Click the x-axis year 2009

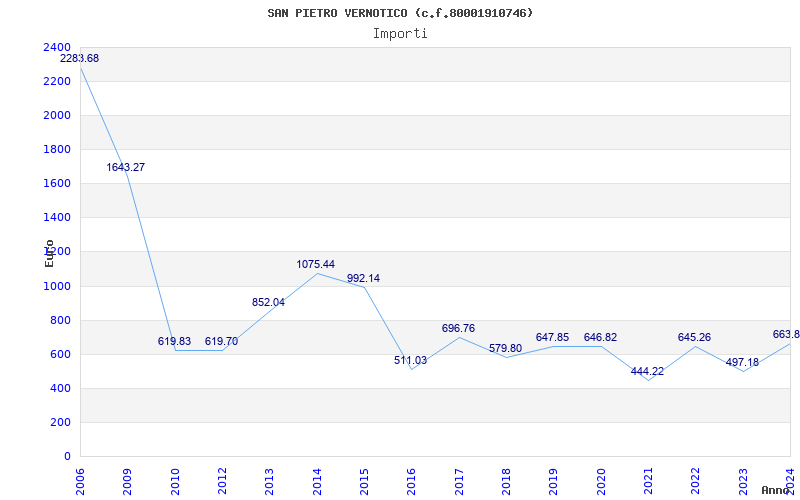coord(128,482)
